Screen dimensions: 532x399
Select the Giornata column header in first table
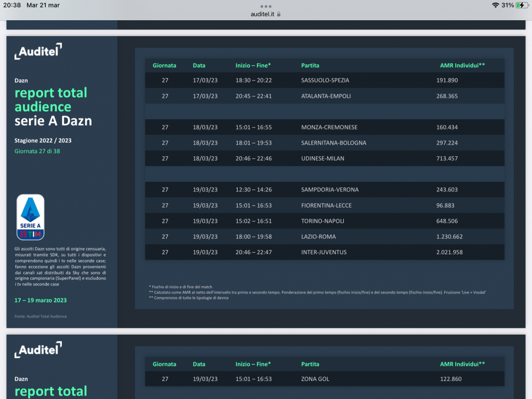[164, 65]
